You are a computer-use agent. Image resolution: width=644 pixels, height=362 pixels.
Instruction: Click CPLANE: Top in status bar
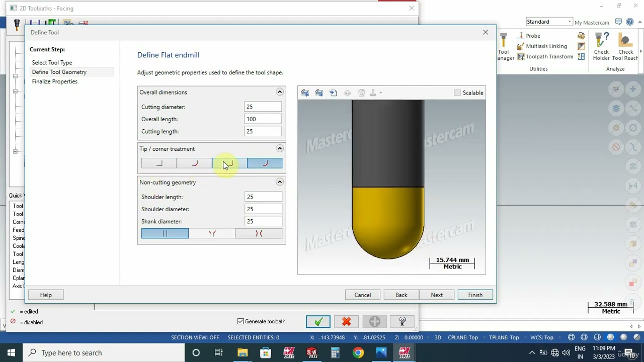463,337
